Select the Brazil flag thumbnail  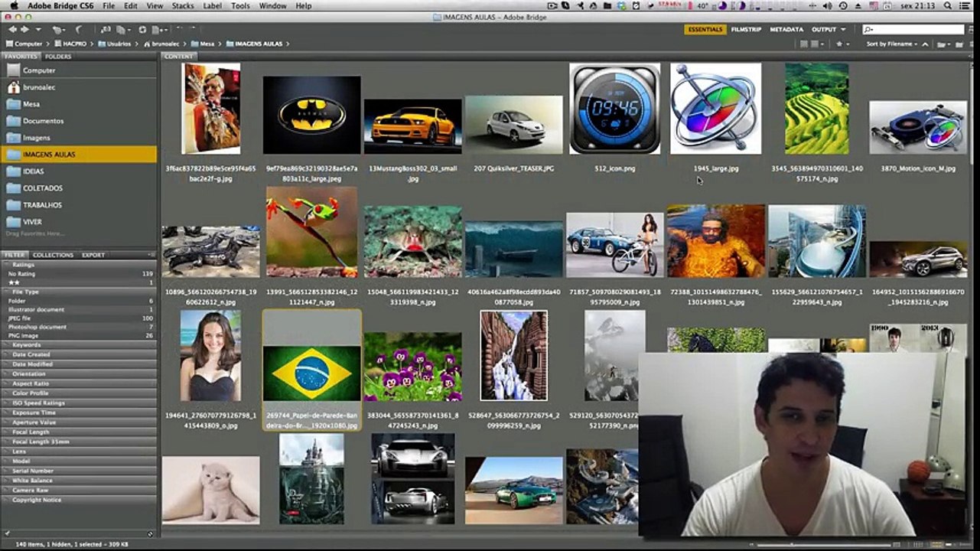311,373
